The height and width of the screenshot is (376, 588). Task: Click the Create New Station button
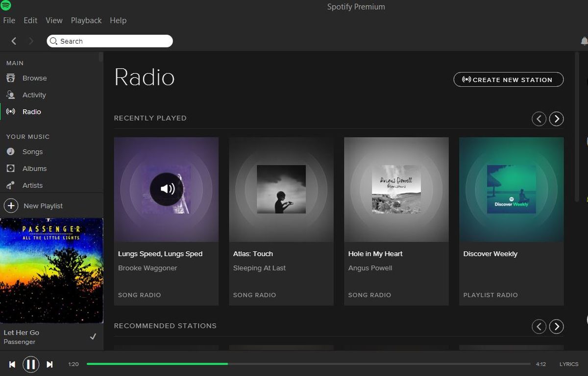(508, 79)
